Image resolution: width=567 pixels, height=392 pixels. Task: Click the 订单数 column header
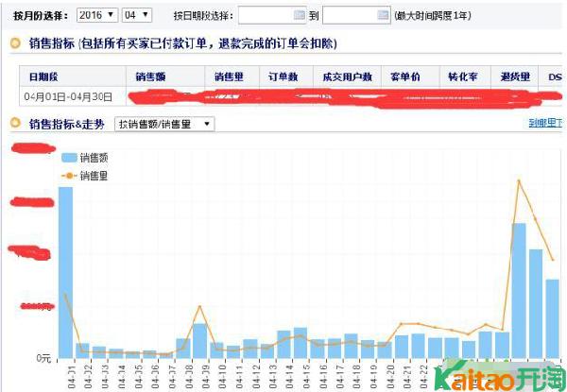pos(283,77)
